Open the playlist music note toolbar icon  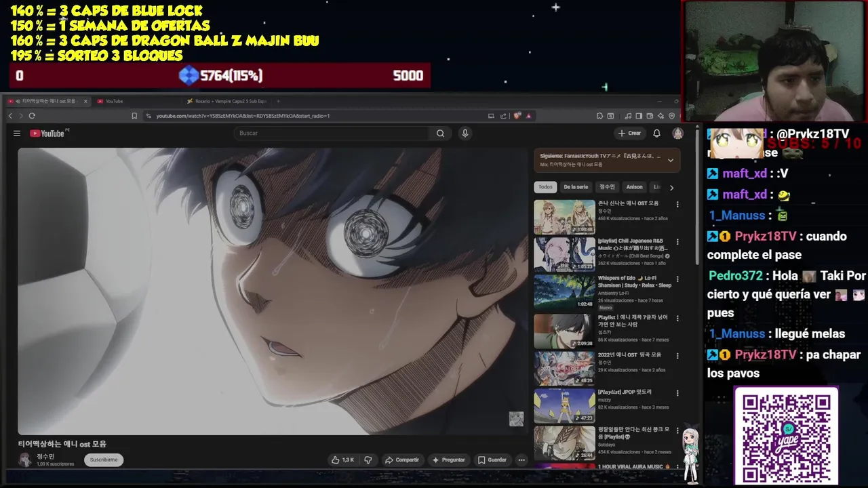tap(629, 116)
